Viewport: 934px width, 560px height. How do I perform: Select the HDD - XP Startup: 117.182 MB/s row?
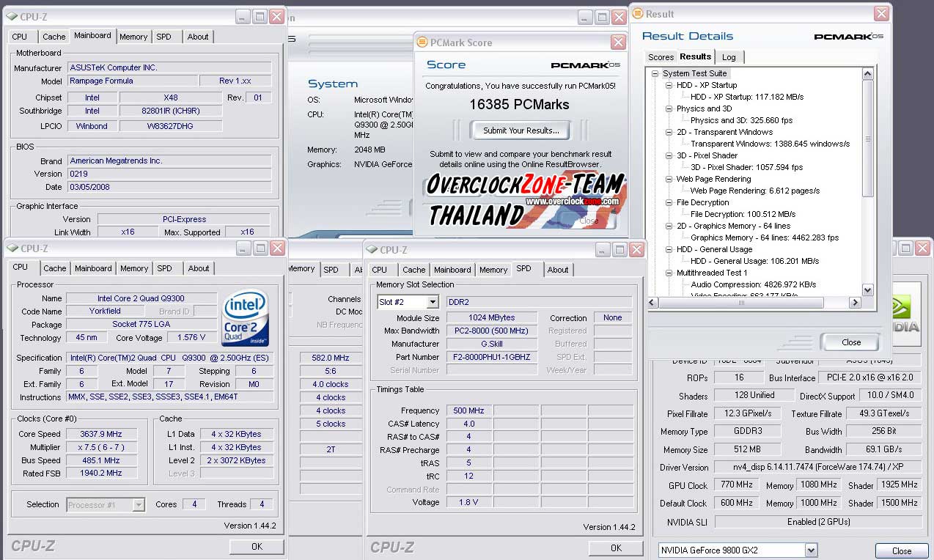(x=747, y=97)
